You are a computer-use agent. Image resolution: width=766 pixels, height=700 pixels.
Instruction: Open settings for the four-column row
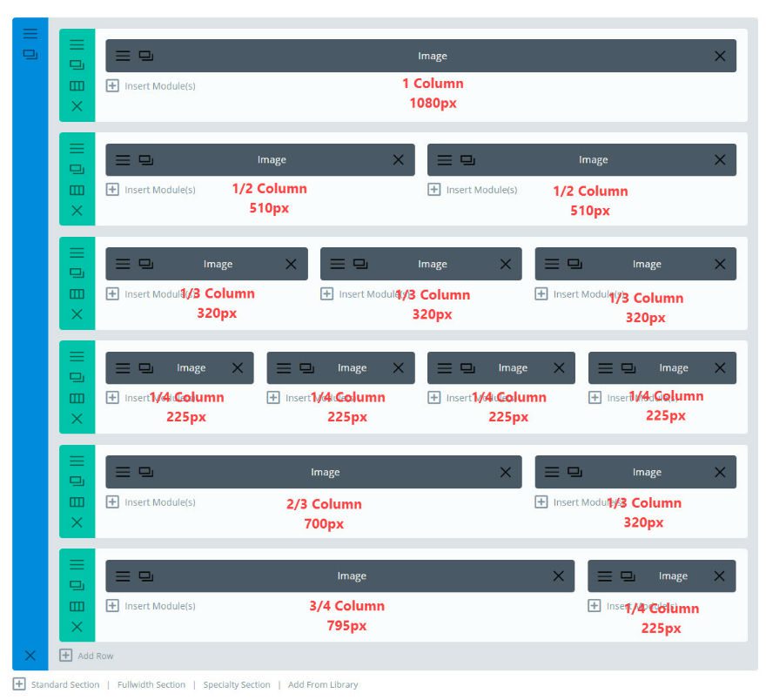tap(77, 356)
